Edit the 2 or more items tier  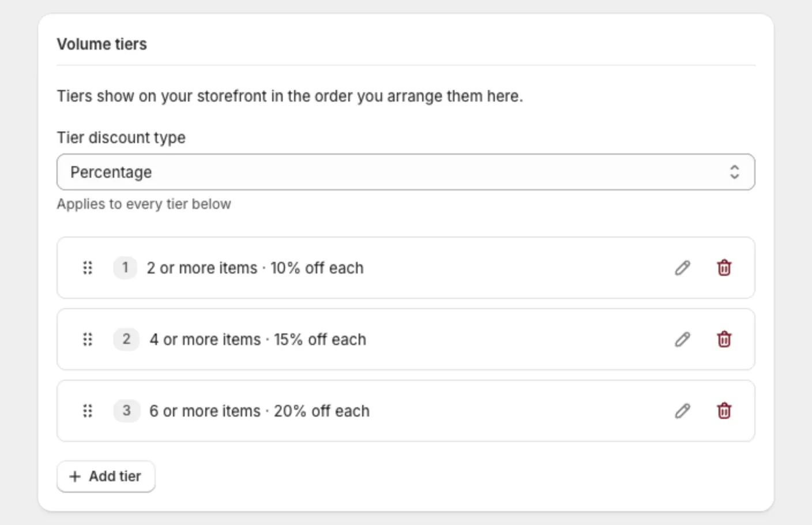682,268
